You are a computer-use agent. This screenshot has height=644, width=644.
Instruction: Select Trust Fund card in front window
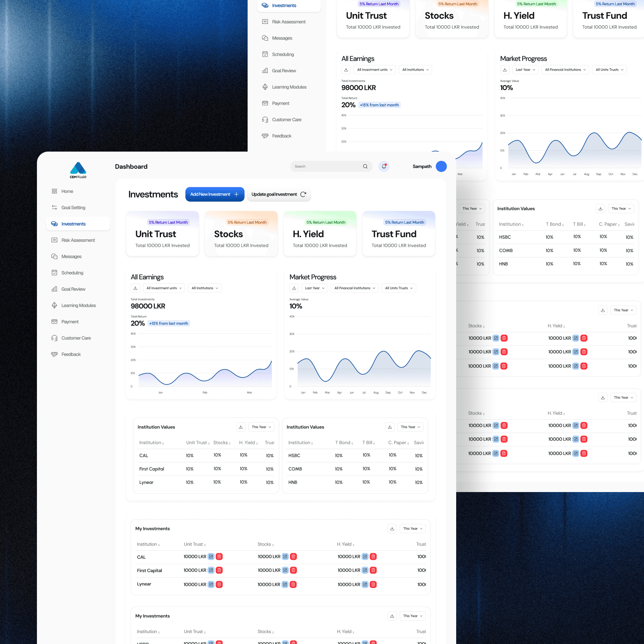399,234
